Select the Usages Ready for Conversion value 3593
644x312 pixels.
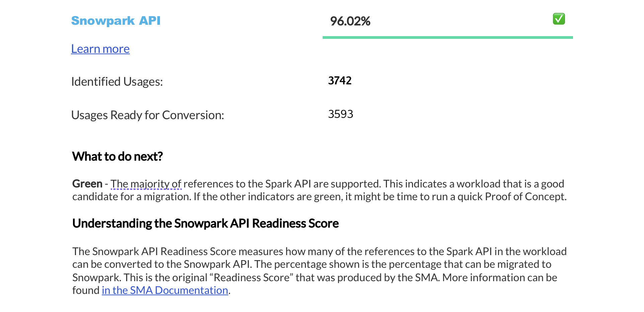click(340, 114)
